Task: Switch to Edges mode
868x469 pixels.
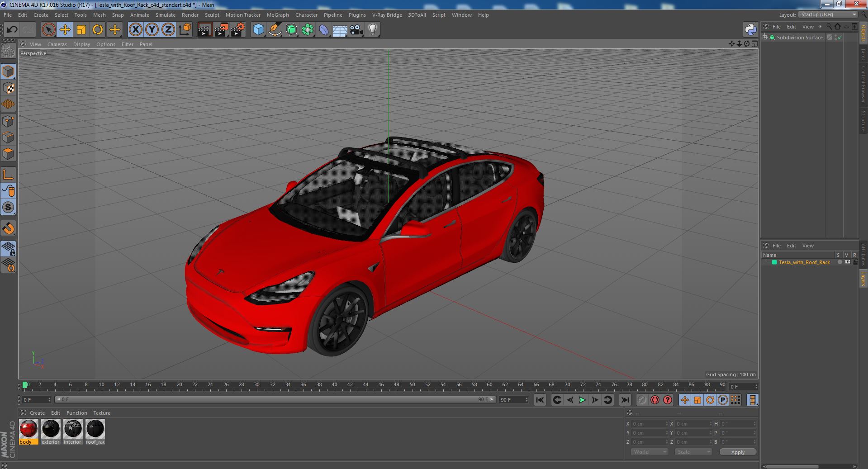Action: (x=8, y=137)
